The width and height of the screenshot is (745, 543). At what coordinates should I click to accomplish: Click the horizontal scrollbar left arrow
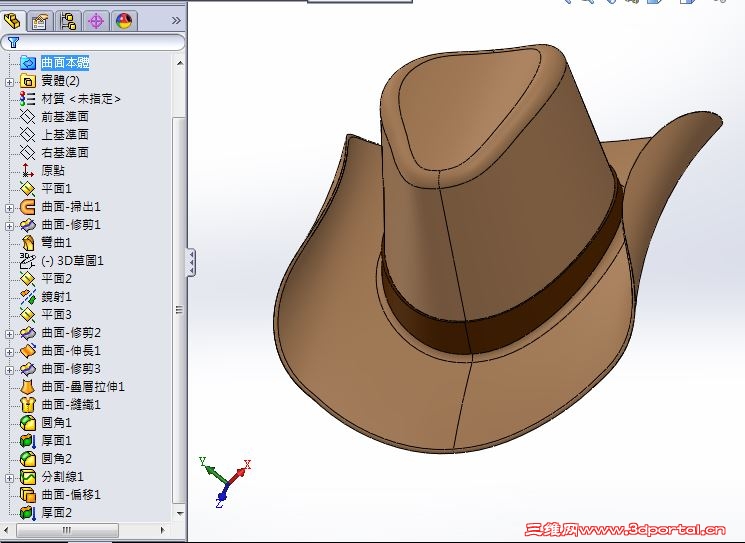point(7,530)
